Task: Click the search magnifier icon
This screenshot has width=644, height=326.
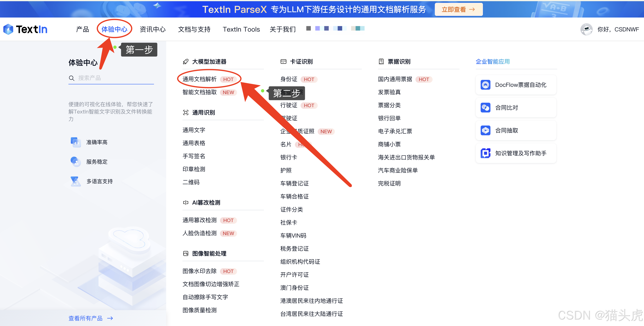Action: [71, 78]
